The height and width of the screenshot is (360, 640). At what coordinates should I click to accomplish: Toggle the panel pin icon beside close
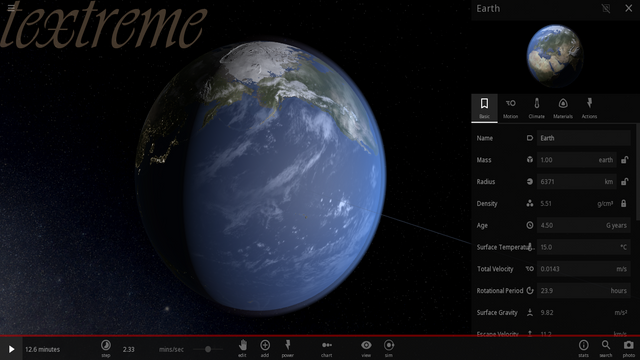pos(606,8)
